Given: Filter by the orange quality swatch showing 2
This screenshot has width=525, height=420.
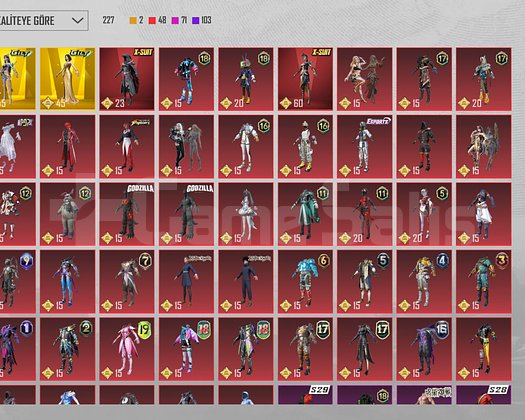Looking at the screenshot, I should (137, 20).
